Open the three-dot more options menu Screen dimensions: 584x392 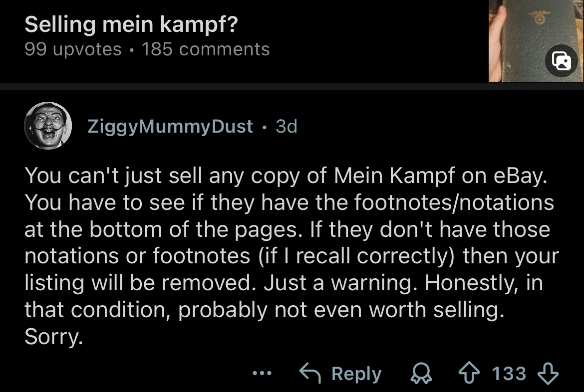point(262,373)
